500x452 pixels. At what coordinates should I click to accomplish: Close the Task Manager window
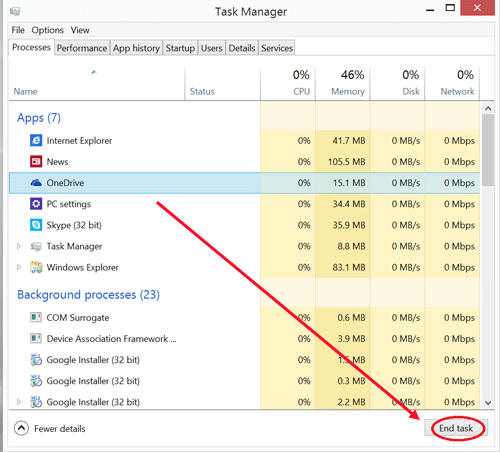coord(477,8)
